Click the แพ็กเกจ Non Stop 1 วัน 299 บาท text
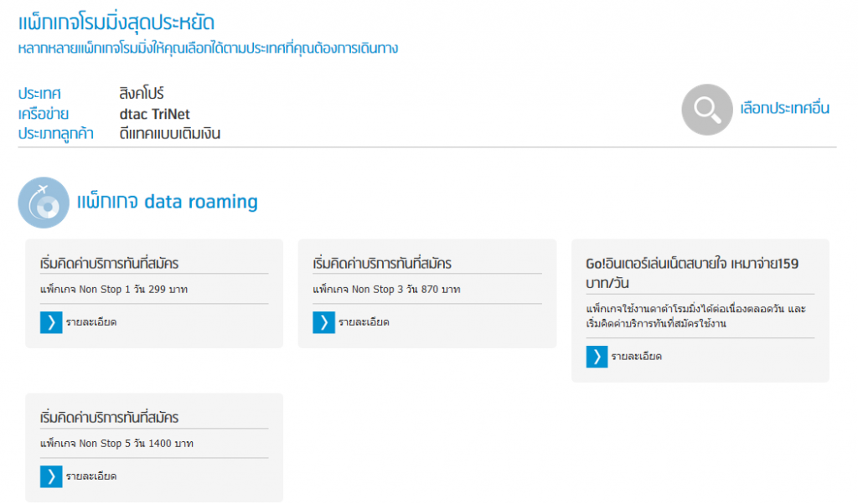Viewport: 858px width, 504px height. pos(113,290)
